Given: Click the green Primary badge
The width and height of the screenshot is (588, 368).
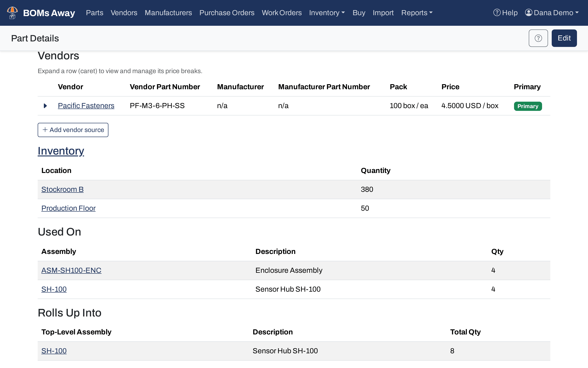Looking at the screenshot, I should coord(528,106).
